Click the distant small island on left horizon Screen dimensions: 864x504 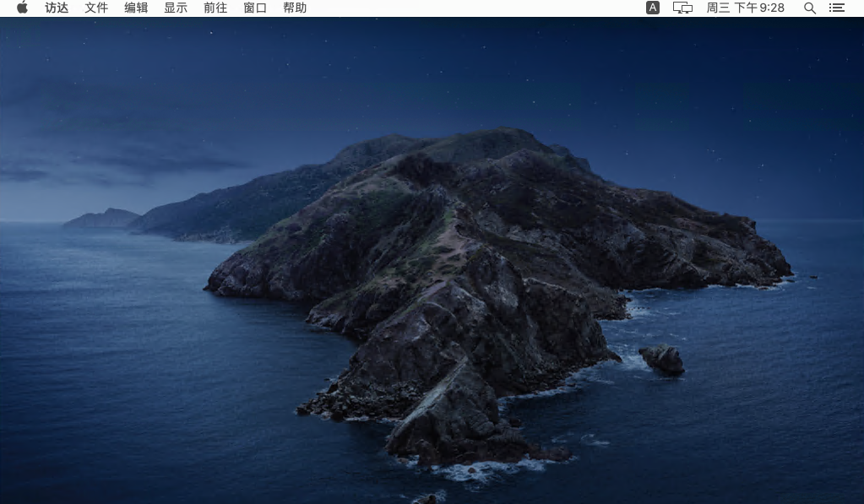pyautogui.click(x=103, y=219)
